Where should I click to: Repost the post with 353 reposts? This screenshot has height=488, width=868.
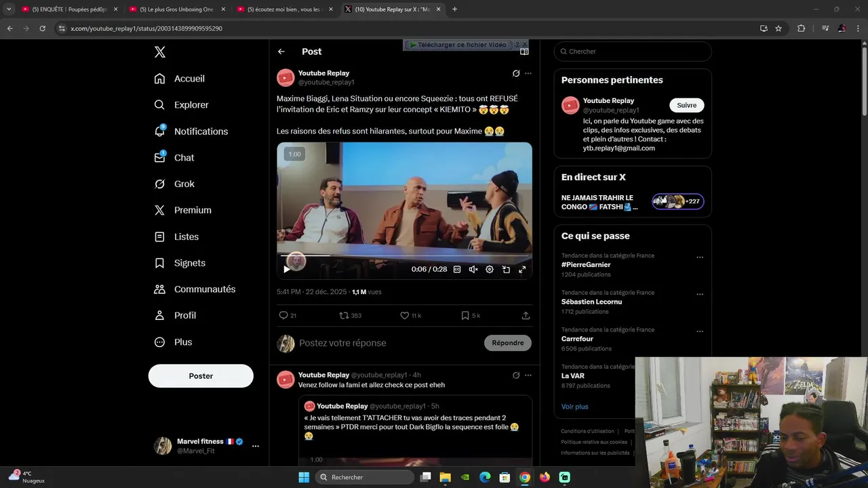coord(350,316)
